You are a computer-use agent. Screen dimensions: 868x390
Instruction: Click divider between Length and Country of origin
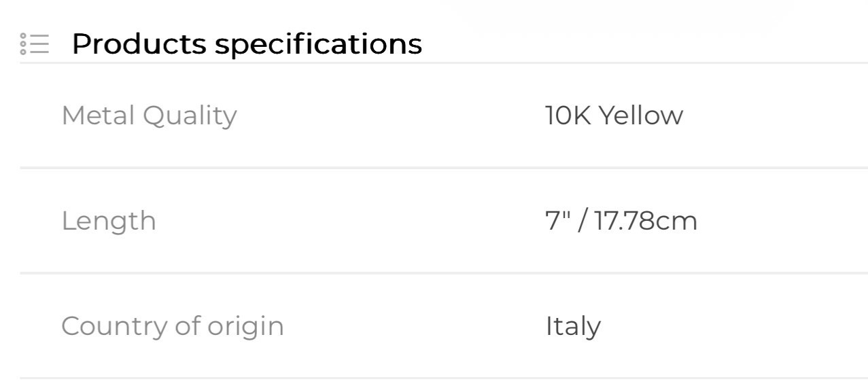click(x=444, y=272)
